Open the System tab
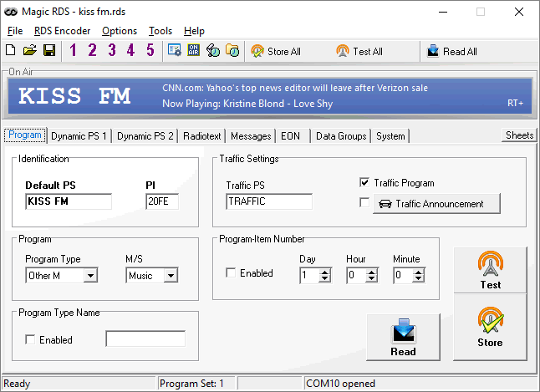 tap(390, 136)
